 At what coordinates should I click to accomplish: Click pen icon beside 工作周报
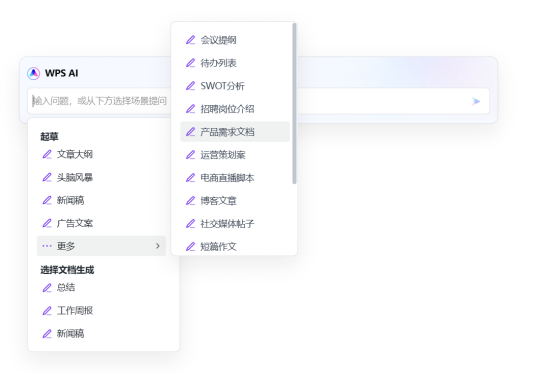47,311
